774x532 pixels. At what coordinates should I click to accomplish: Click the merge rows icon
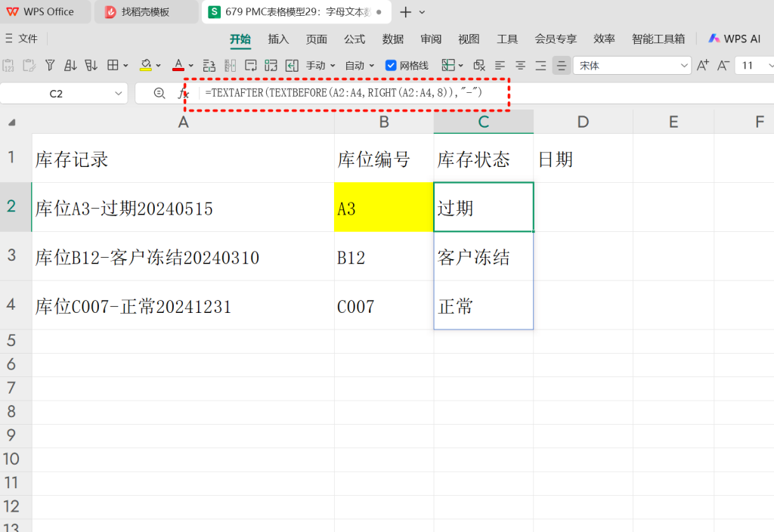(209, 65)
